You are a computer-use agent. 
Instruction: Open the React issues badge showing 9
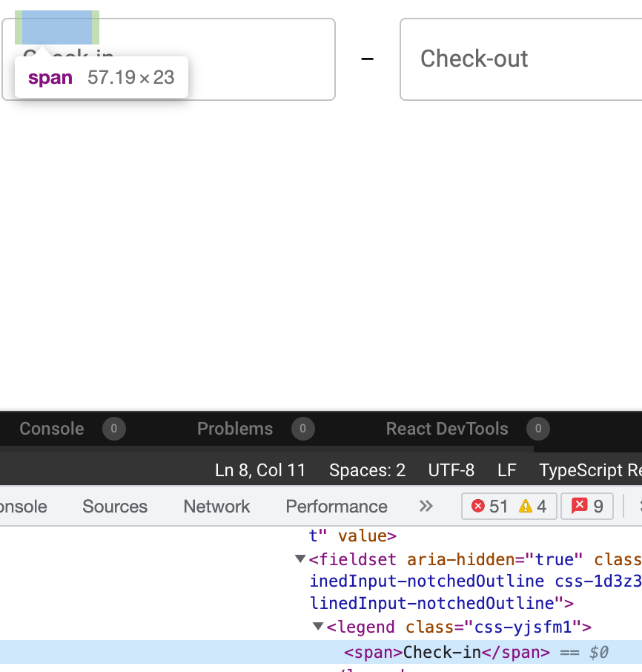(586, 506)
